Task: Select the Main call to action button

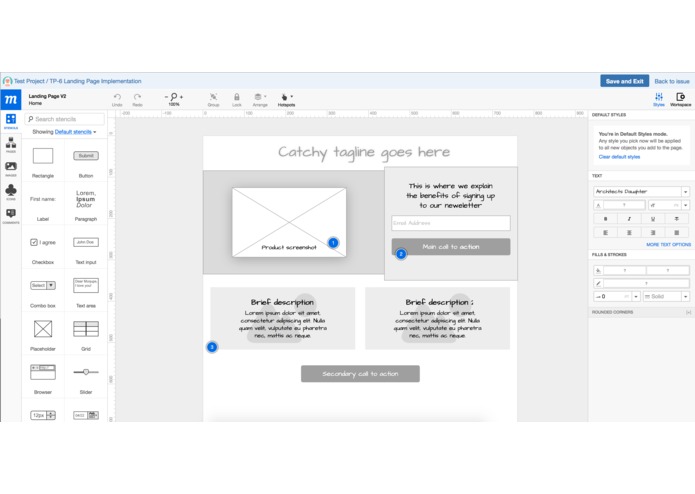Action: tap(451, 247)
